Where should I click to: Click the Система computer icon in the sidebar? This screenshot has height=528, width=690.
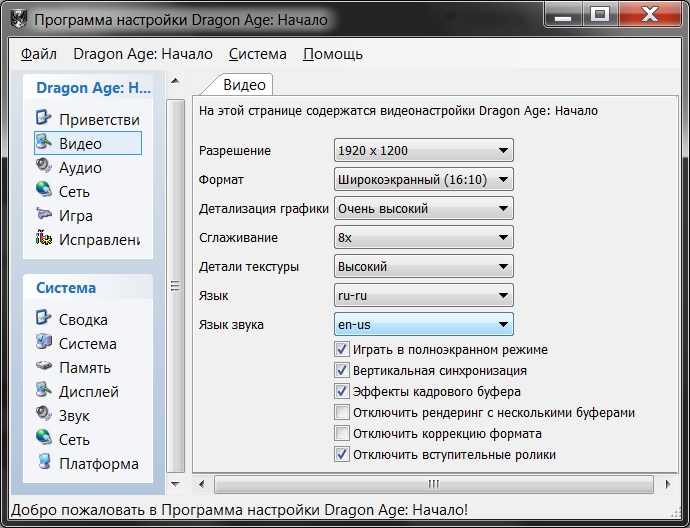click(44, 342)
